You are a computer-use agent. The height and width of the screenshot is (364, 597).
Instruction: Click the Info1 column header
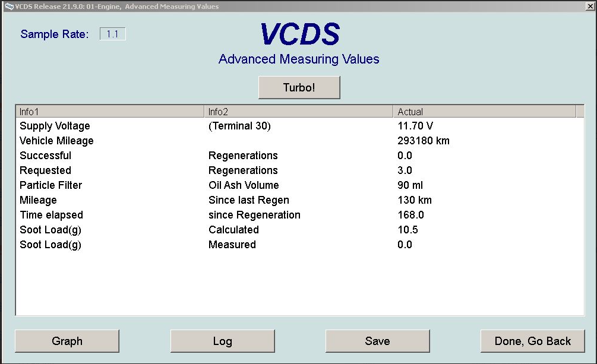coord(110,112)
